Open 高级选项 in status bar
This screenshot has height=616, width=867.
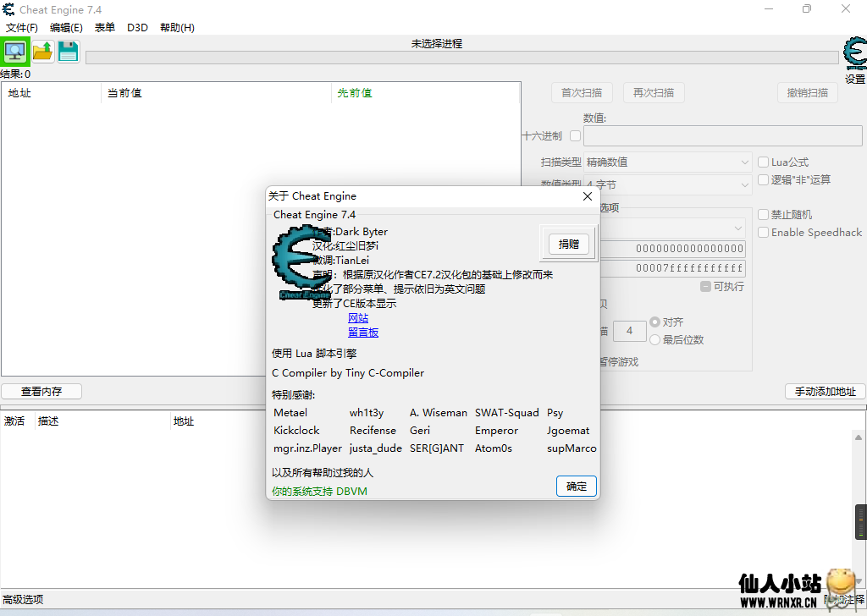(23, 599)
